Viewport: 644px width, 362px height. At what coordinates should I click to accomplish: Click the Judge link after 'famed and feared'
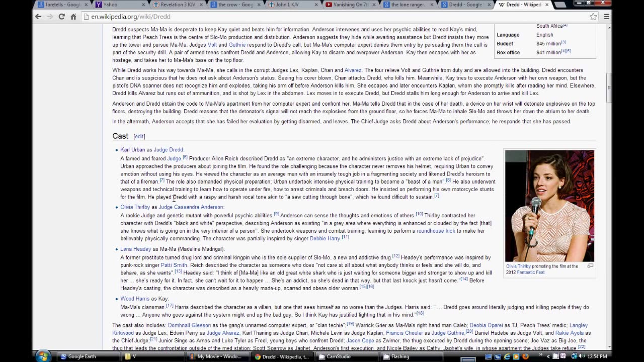[x=174, y=159]
